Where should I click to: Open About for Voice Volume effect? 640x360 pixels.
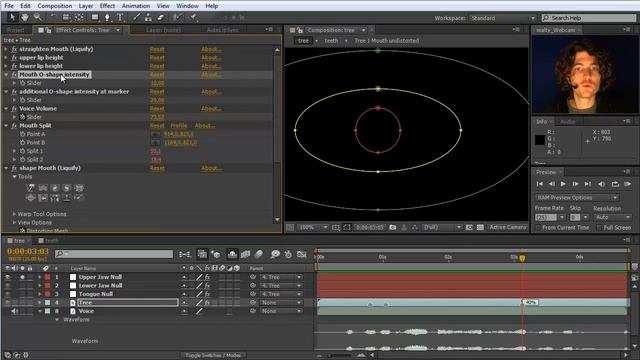point(211,109)
